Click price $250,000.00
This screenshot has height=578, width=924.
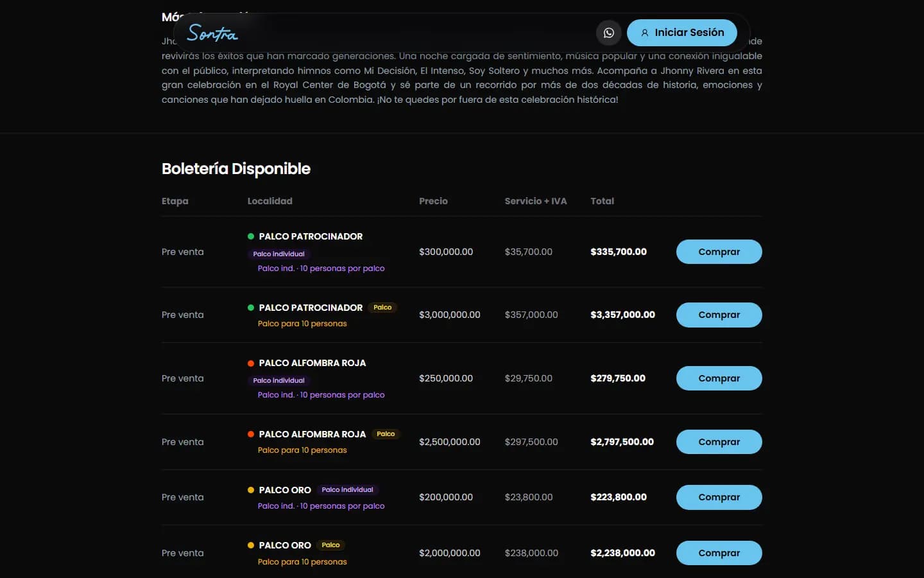(x=446, y=378)
